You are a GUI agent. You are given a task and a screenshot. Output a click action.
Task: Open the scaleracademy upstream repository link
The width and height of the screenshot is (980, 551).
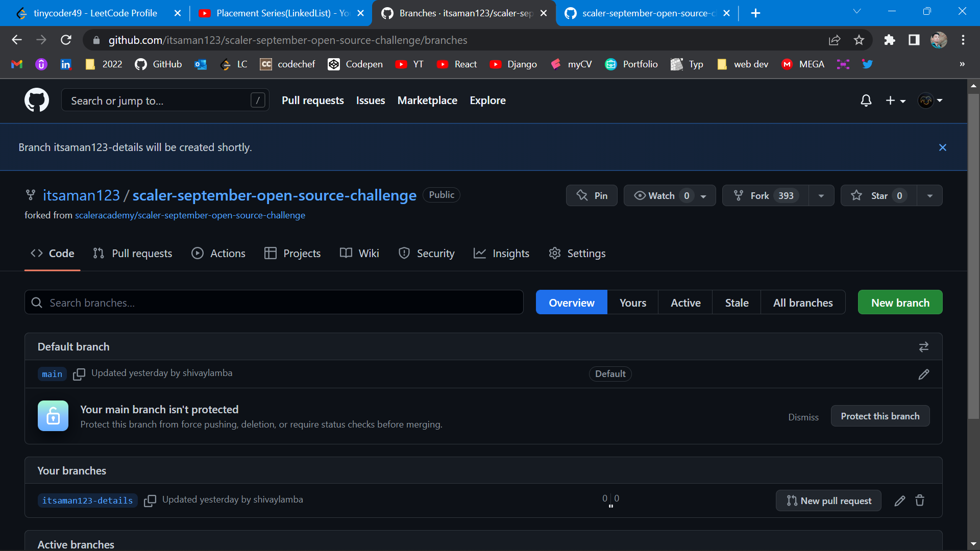pyautogui.click(x=190, y=215)
